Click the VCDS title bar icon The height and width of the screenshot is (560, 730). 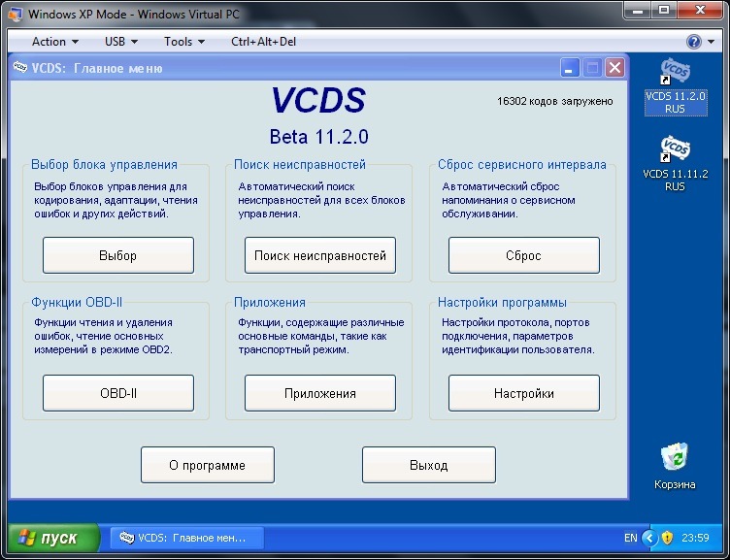click(20, 68)
